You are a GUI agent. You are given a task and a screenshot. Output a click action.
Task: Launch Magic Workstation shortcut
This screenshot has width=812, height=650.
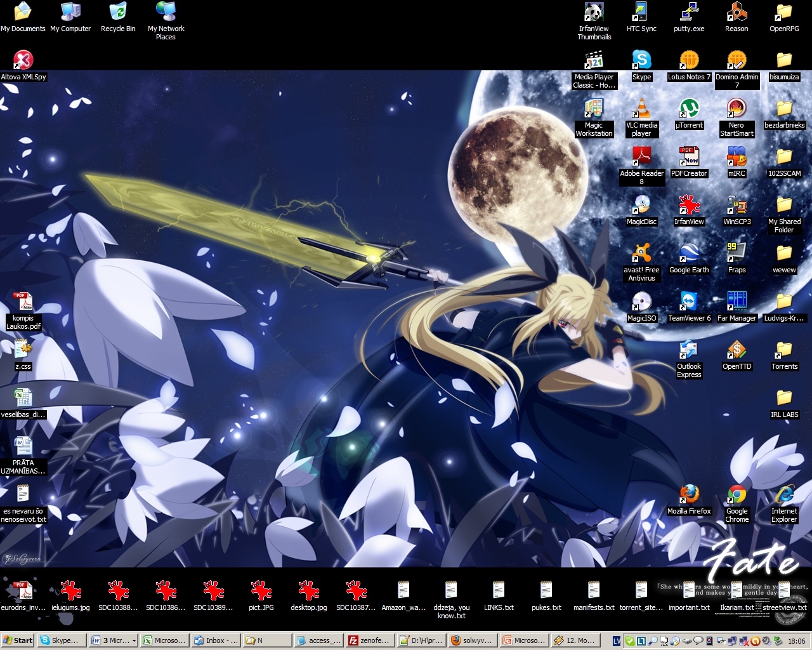pos(594,117)
